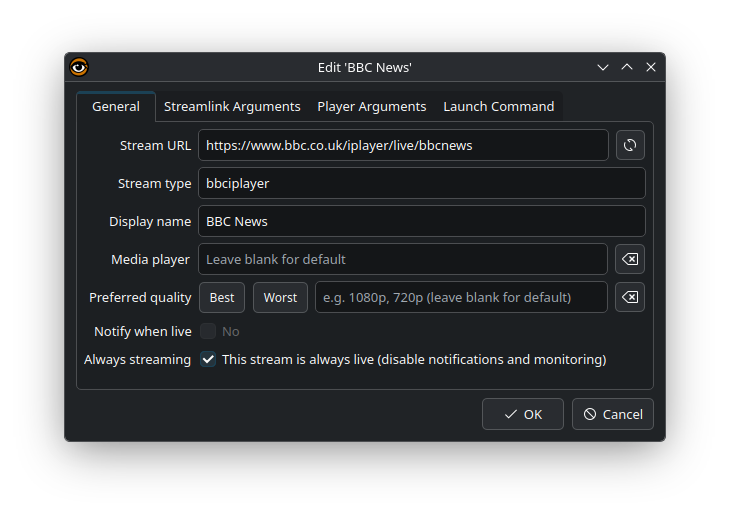The width and height of the screenshot is (730, 518).
Task: Click the refresh icon beside Stream URL
Action: click(x=630, y=145)
